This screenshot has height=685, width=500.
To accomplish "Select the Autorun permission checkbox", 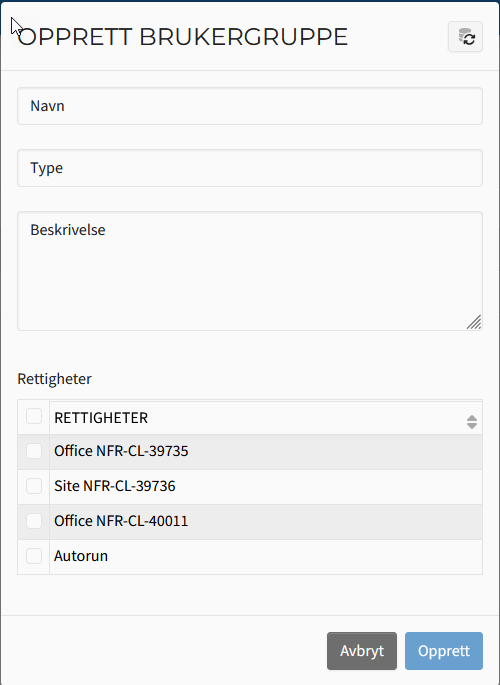I will click(x=34, y=556).
